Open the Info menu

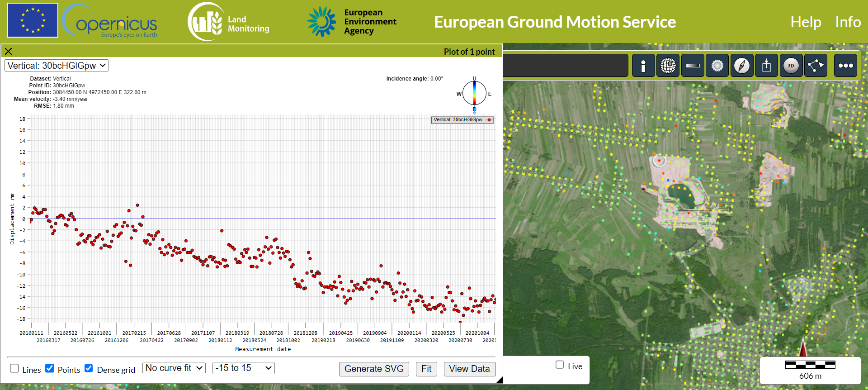click(x=848, y=22)
